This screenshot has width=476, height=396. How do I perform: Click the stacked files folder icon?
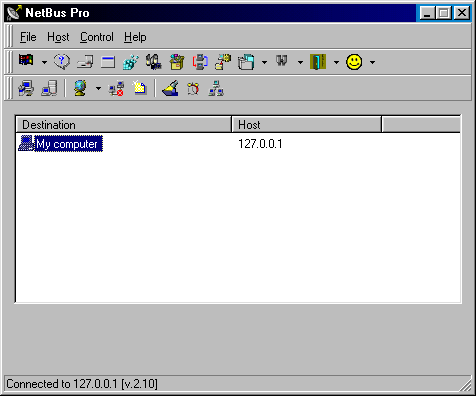click(x=246, y=62)
